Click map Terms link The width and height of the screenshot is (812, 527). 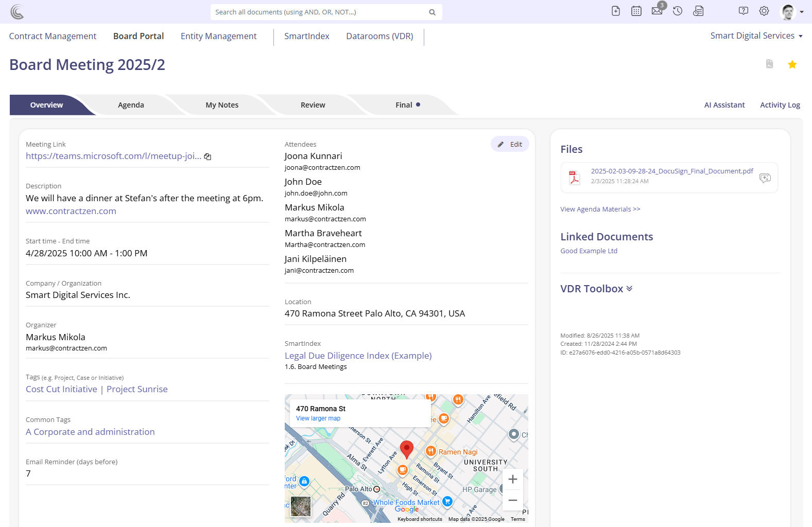[x=518, y=519]
